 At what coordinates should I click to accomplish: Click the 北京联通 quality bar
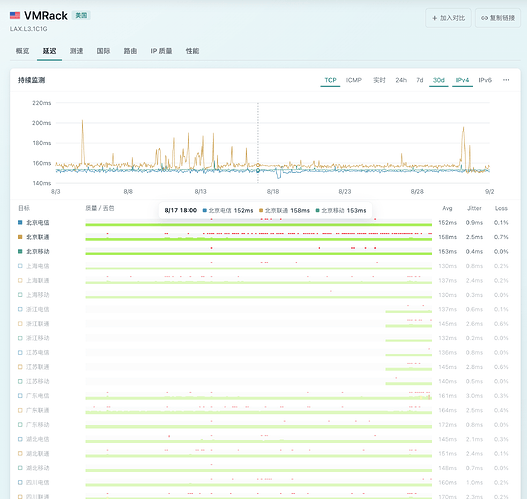pos(258,237)
